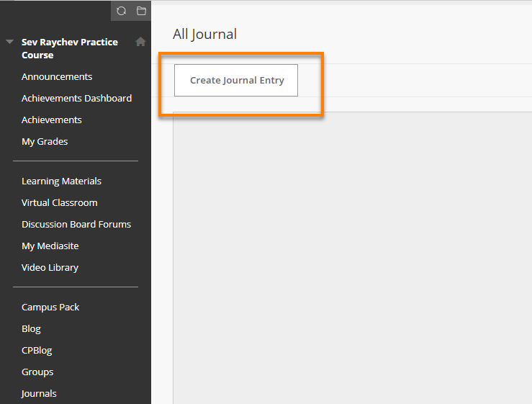532x404 pixels.
Task: Open Groups page
Action: point(37,372)
